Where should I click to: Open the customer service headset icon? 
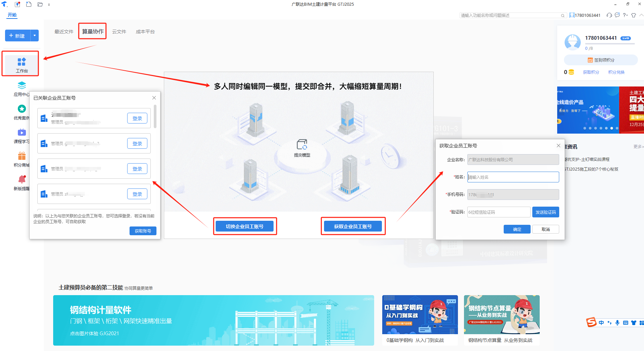(609, 15)
